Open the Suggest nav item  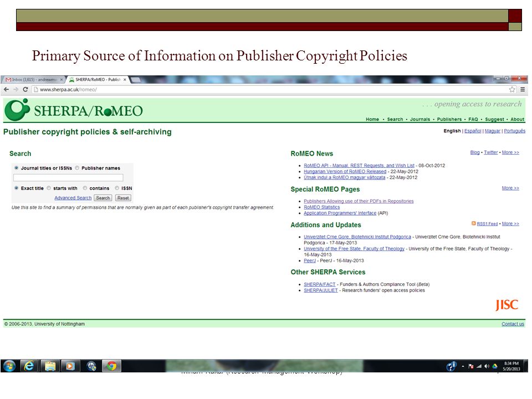[x=494, y=119]
